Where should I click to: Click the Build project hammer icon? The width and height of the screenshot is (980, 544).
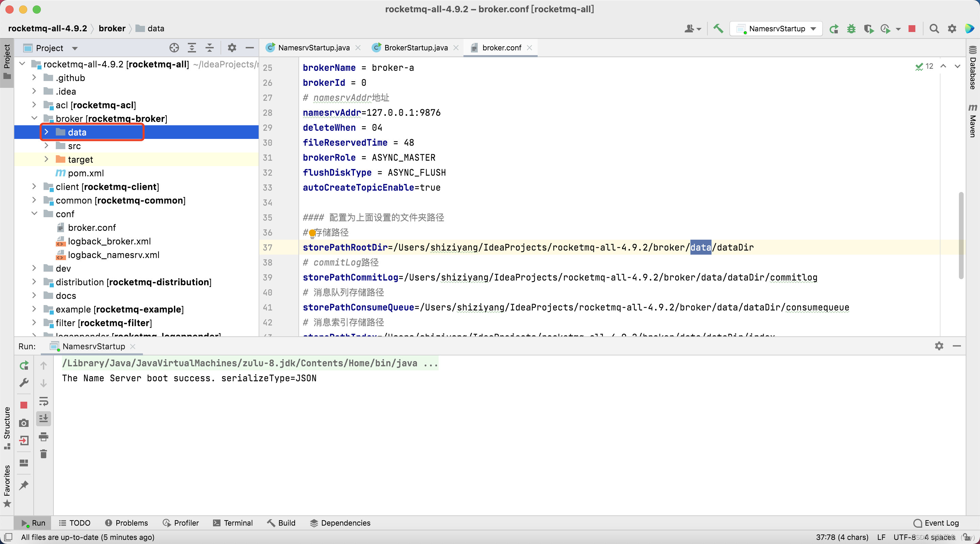[718, 29]
